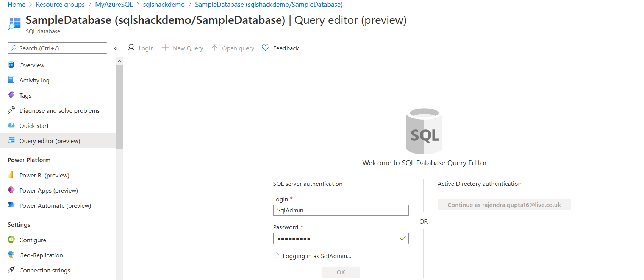Click the Login toolbar button
This screenshot has width=644, height=280.
pyautogui.click(x=141, y=48)
